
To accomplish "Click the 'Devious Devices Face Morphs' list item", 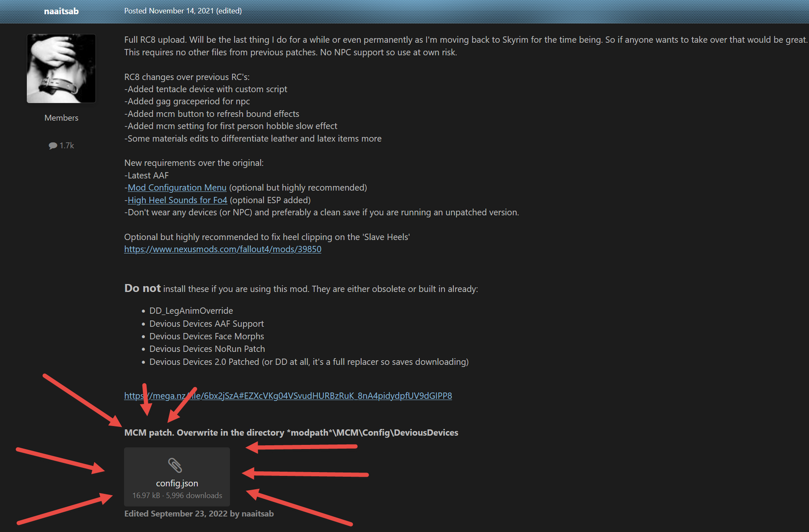I will (x=206, y=336).
